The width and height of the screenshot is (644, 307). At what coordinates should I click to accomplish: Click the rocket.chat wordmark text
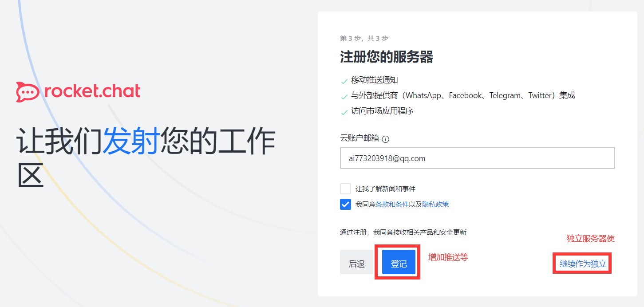tap(92, 91)
